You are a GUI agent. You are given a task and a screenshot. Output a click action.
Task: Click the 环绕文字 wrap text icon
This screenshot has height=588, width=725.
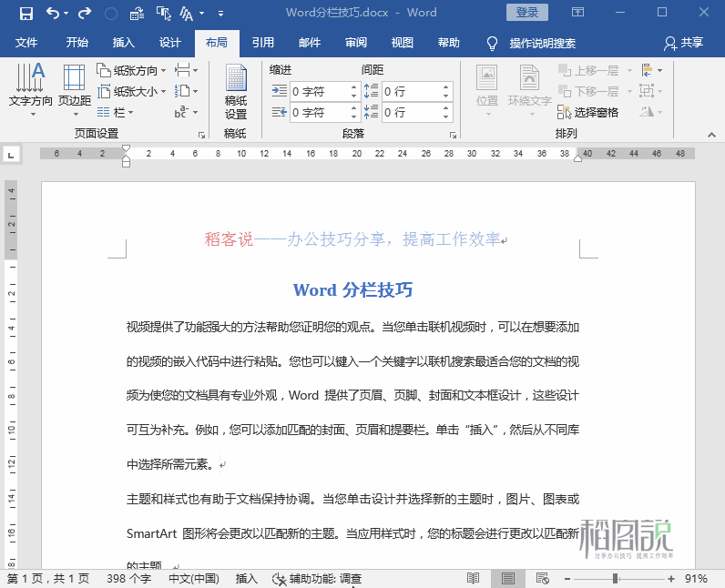[x=529, y=89]
